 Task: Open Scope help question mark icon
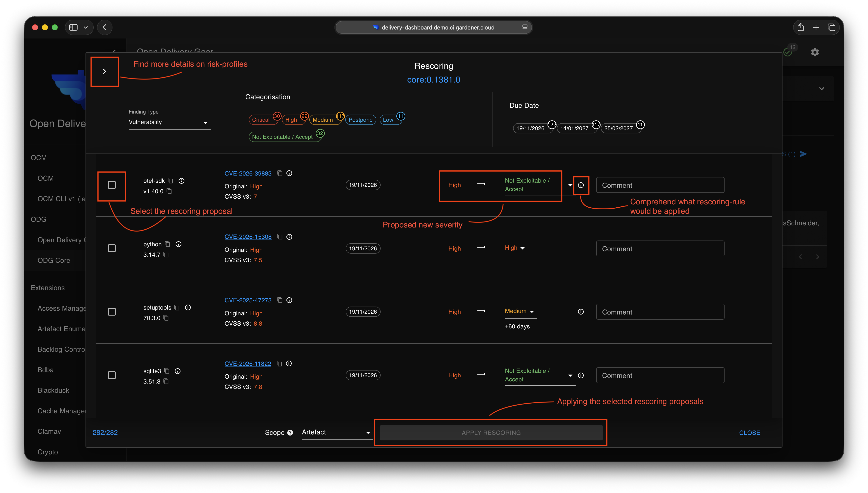coord(290,433)
